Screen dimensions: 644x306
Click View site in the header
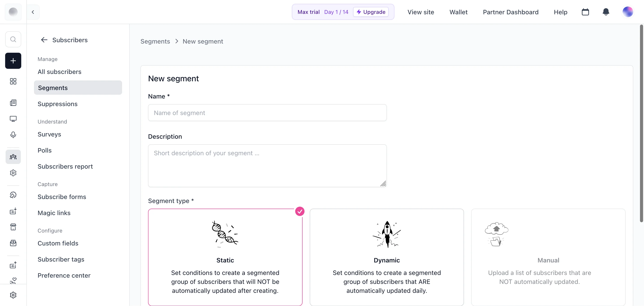(x=421, y=12)
